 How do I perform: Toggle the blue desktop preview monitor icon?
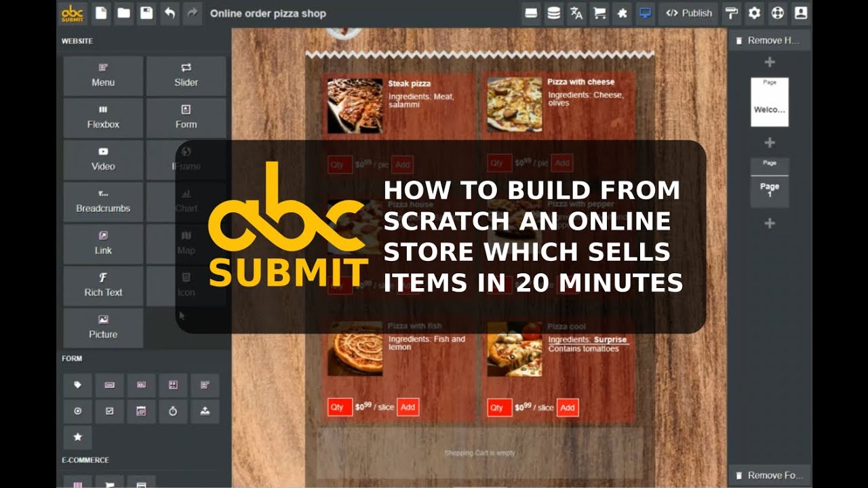[645, 14]
